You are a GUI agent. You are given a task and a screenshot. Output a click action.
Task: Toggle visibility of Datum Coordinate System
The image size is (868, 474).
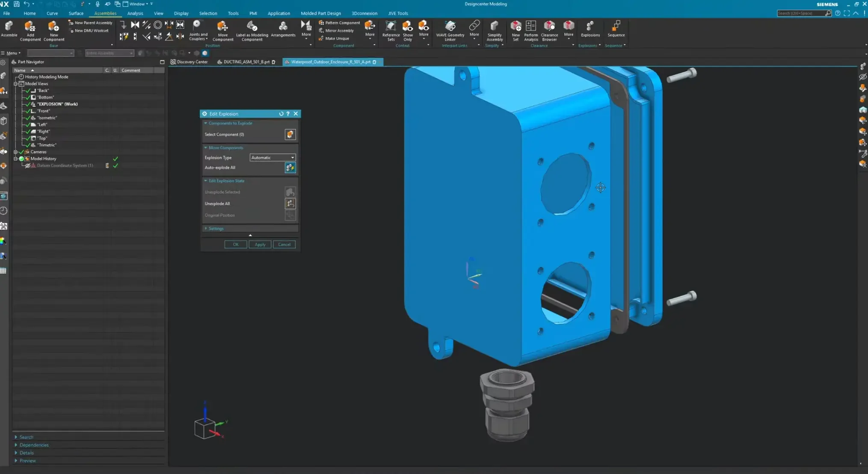[28, 166]
